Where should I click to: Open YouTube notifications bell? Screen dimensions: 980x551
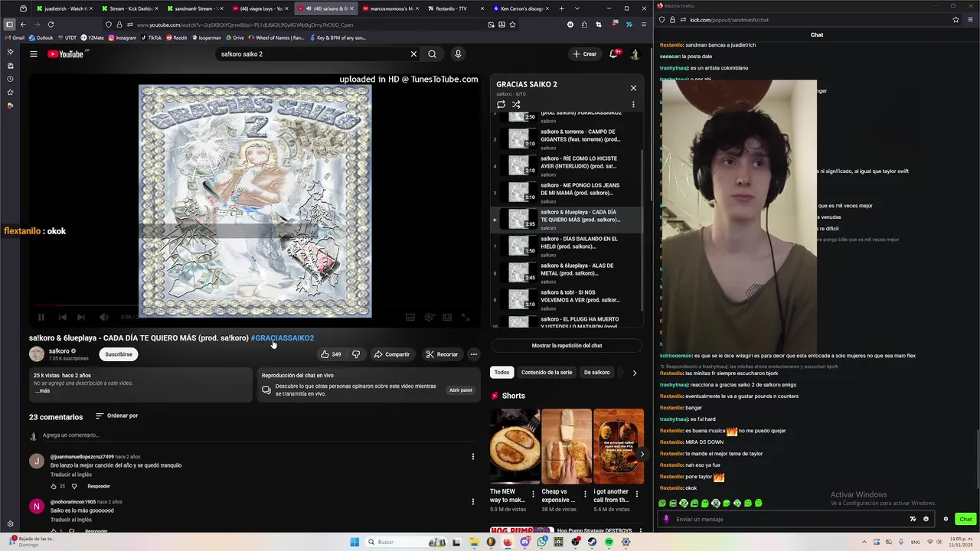point(613,54)
